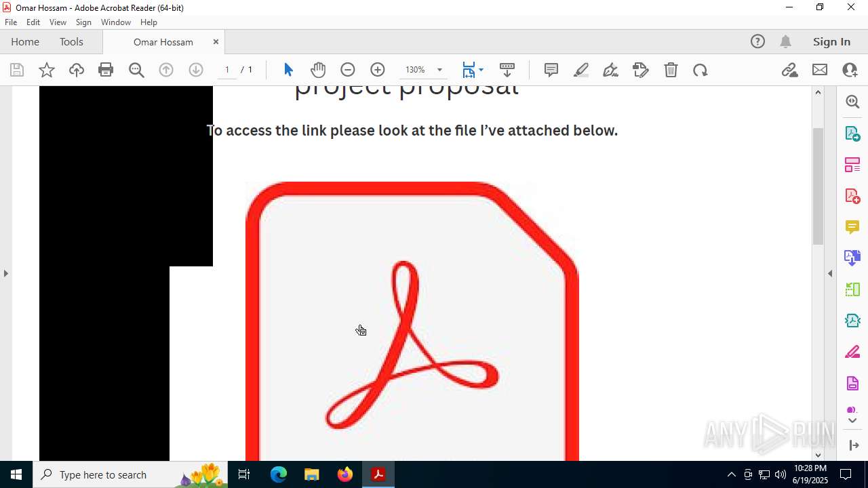Bookmark the document with the star icon
The height and width of the screenshot is (488, 868).
[x=47, y=70]
